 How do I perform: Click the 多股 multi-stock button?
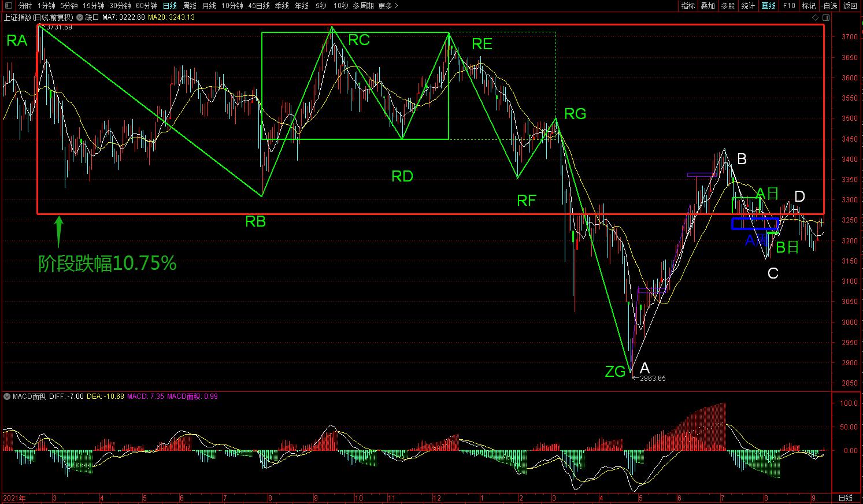click(728, 6)
